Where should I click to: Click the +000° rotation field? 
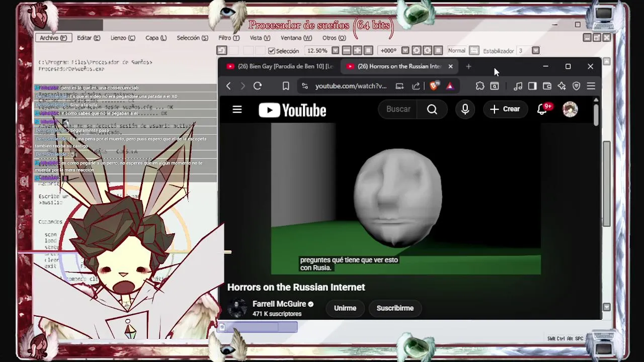[389, 51]
